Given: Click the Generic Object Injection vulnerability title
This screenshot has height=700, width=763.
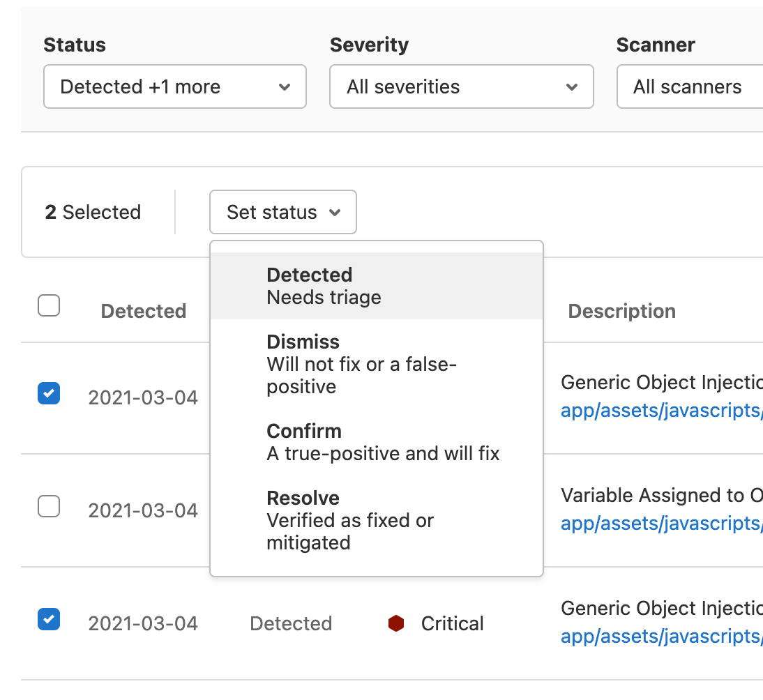Looking at the screenshot, I should [x=661, y=382].
